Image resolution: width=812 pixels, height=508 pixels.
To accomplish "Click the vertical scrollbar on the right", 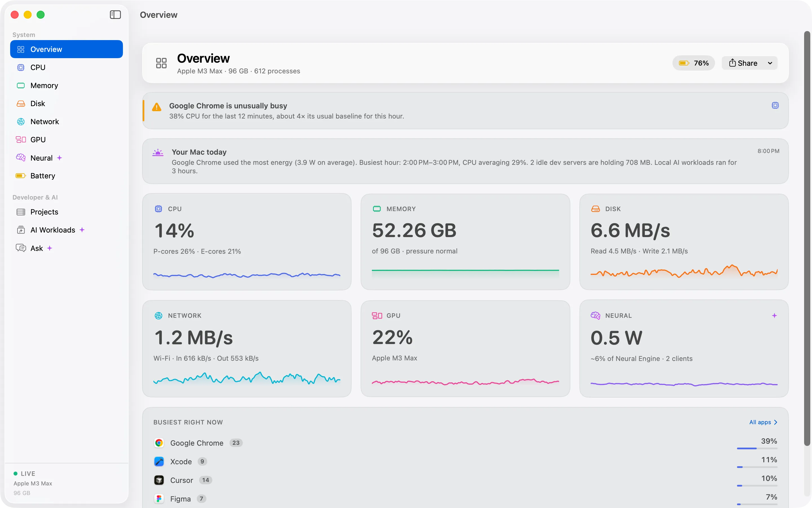I will tap(807, 238).
